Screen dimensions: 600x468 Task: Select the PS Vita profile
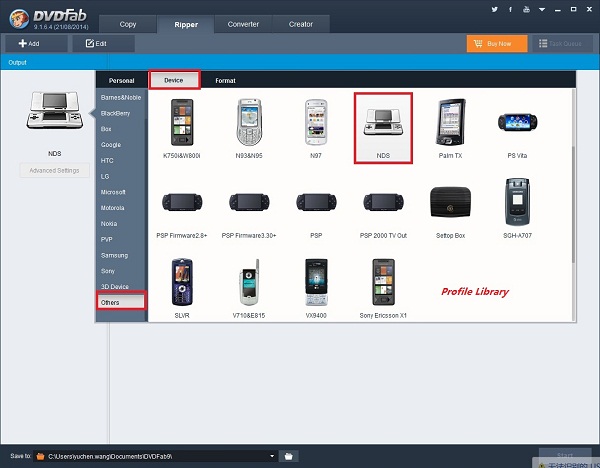pyautogui.click(x=517, y=129)
